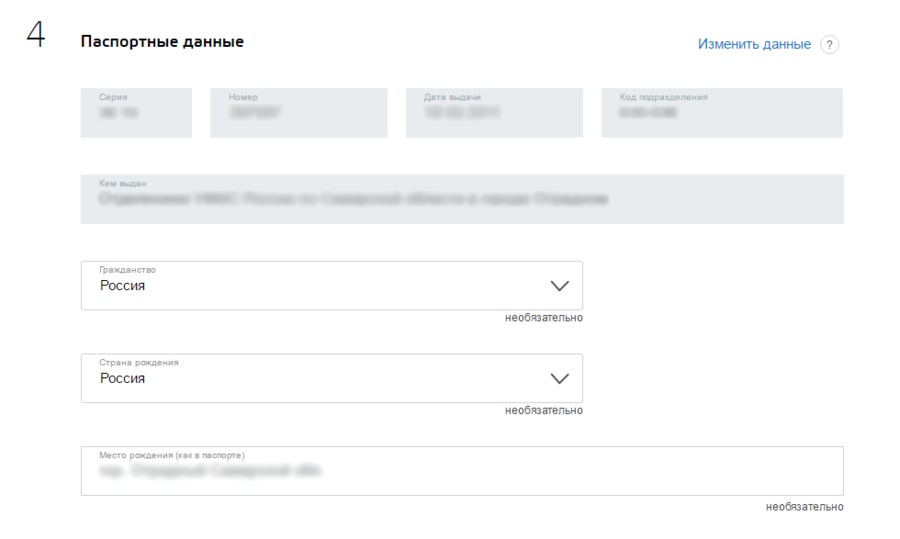Click the Россия value in Страна рождения
The width and height of the screenshot is (900, 539).
(x=123, y=379)
